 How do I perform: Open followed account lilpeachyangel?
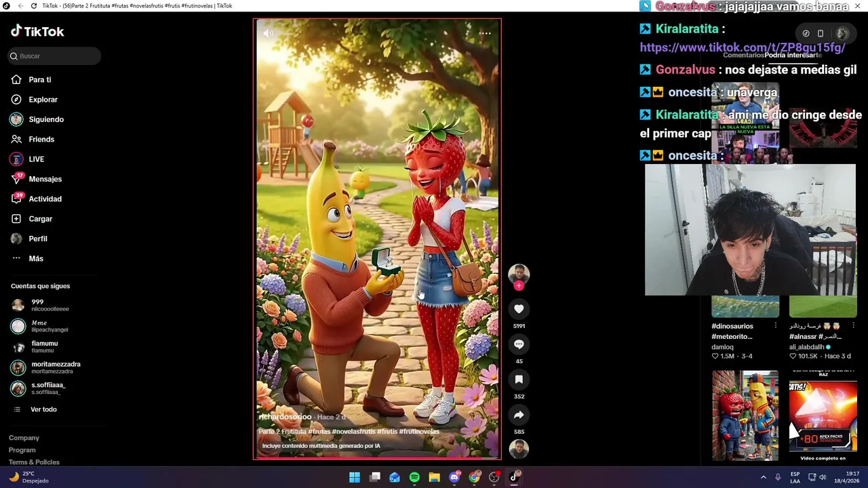tap(39, 326)
